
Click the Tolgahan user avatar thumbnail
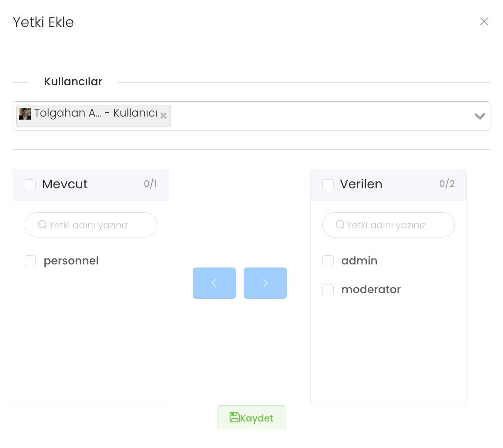(x=25, y=114)
